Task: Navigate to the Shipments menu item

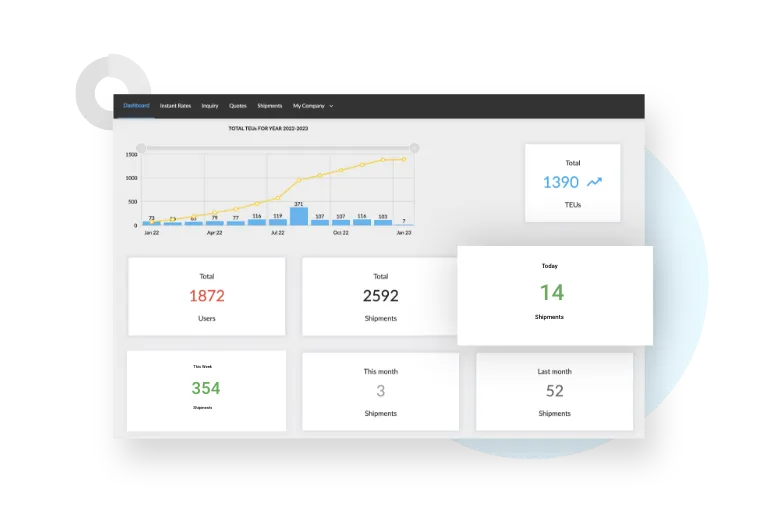Action: (270, 105)
